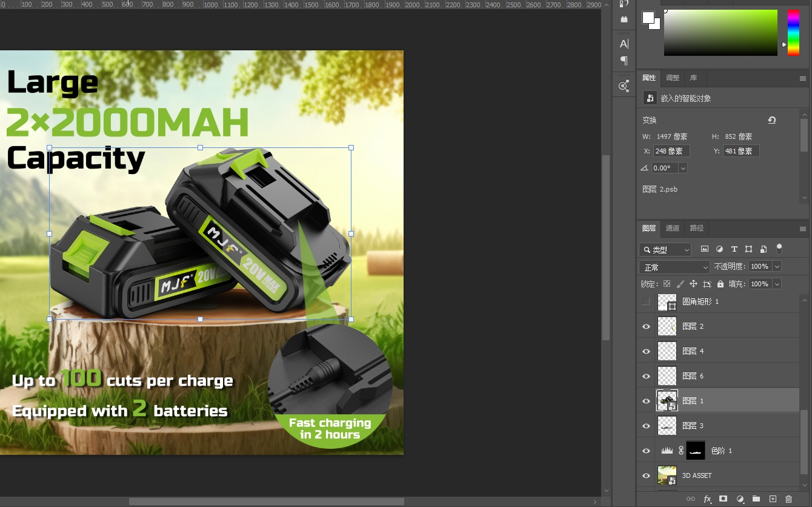Click the rainbow hue slider strip
The height and width of the screenshot is (507, 812).
793,33
